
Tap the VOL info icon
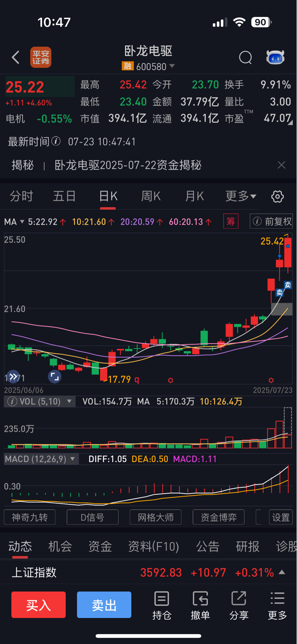[12, 401]
